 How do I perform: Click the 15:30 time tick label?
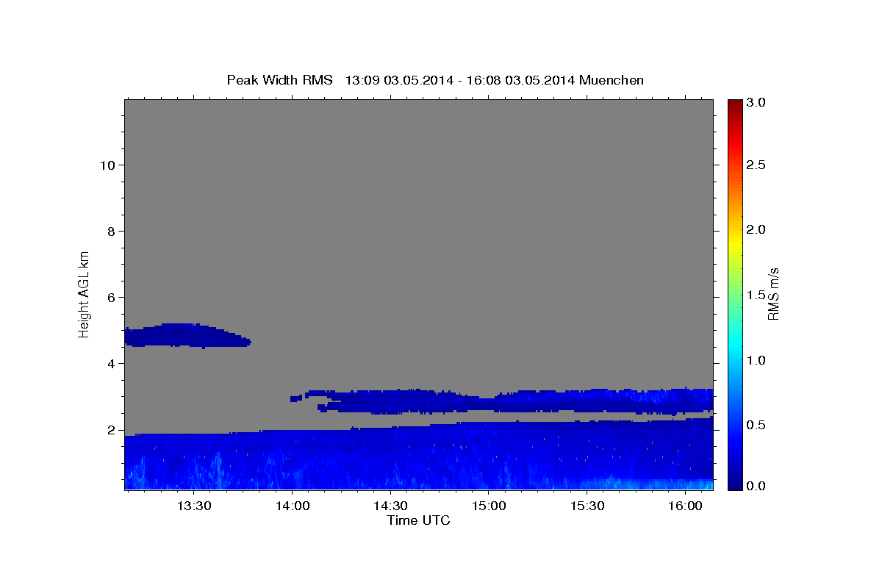coord(587,506)
